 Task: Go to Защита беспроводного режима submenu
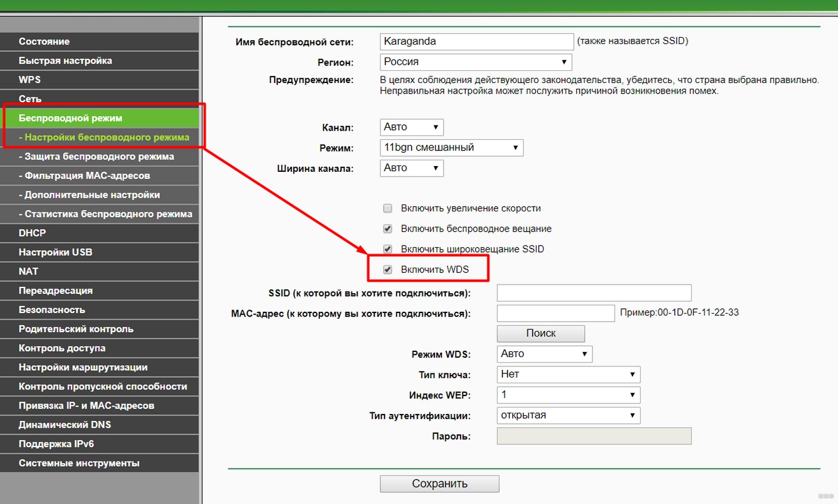tap(99, 156)
